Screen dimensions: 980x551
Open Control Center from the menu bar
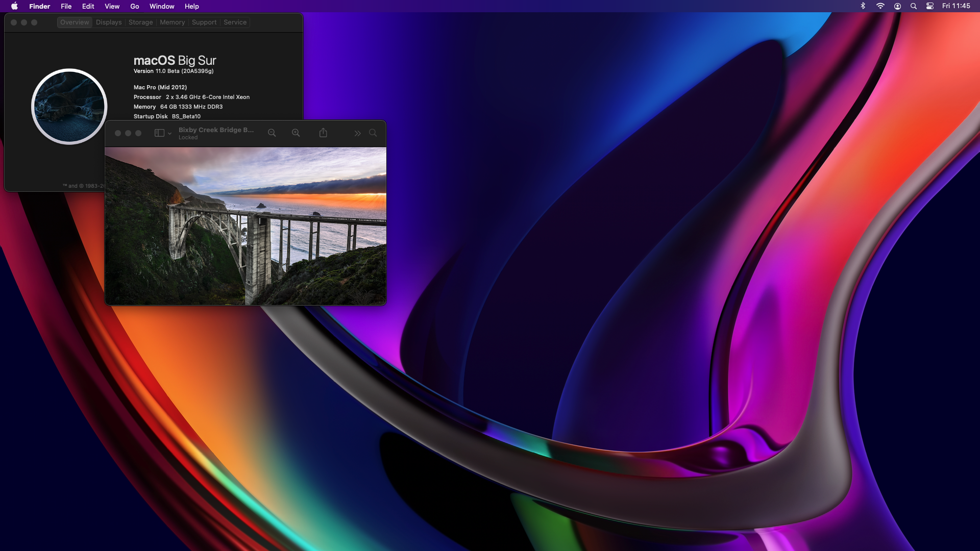point(930,6)
